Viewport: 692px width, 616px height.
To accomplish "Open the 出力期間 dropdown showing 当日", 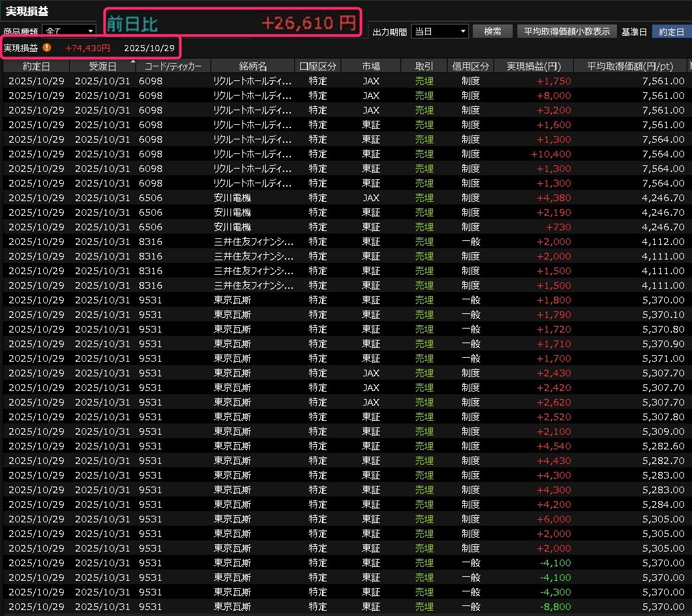I will tap(440, 31).
